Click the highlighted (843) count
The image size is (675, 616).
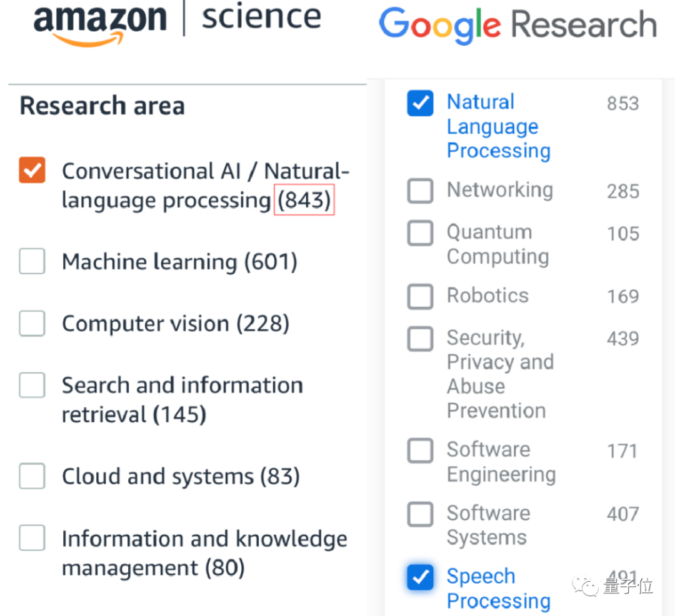click(304, 200)
